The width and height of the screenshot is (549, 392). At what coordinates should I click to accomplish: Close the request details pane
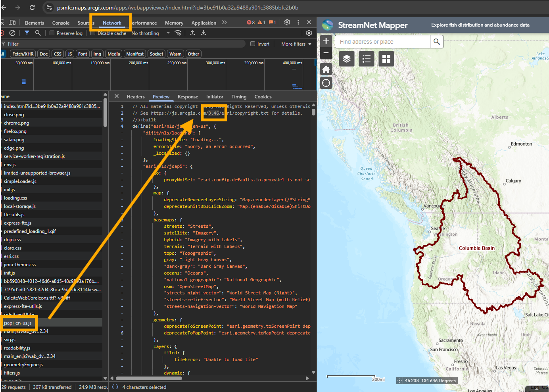(x=117, y=96)
